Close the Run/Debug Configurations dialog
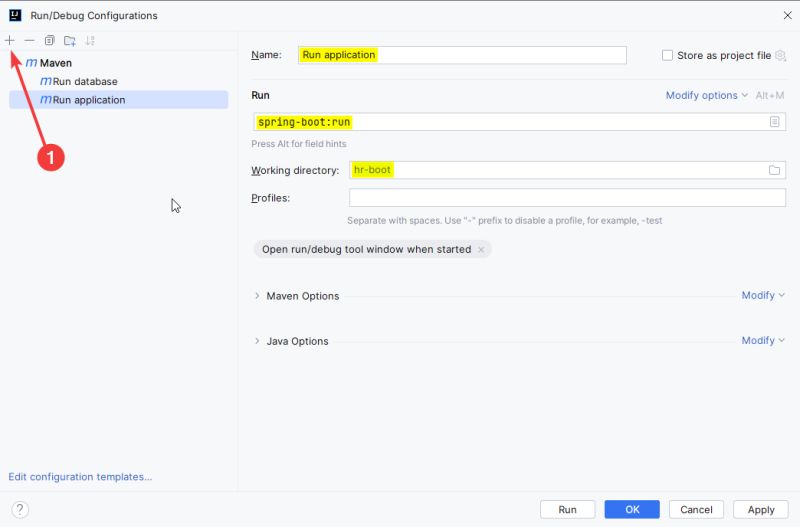Image resolution: width=800 pixels, height=527 pixels. tap(787, 15)
